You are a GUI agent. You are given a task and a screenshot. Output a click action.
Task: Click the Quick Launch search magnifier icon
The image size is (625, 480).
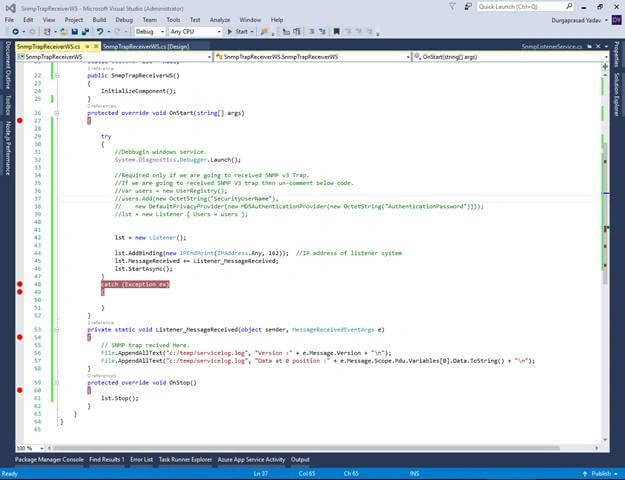click(569, 6)
